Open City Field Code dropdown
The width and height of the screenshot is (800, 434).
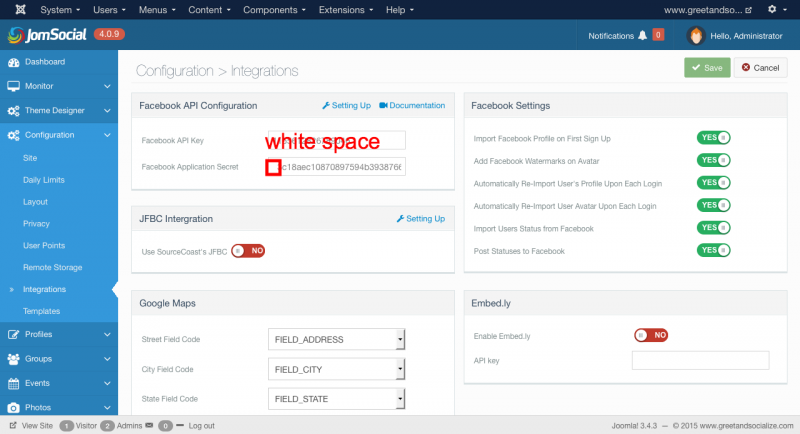click(x=336, y=369)
